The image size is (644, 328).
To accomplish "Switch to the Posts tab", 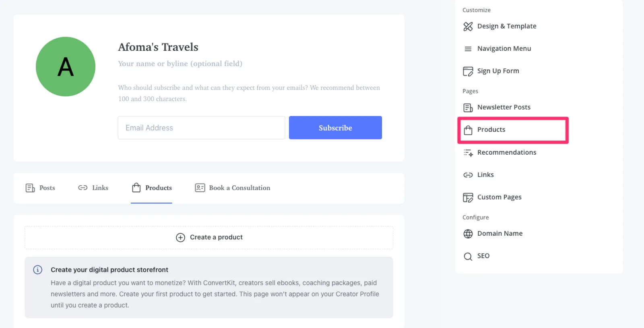I will coord(40,188).
